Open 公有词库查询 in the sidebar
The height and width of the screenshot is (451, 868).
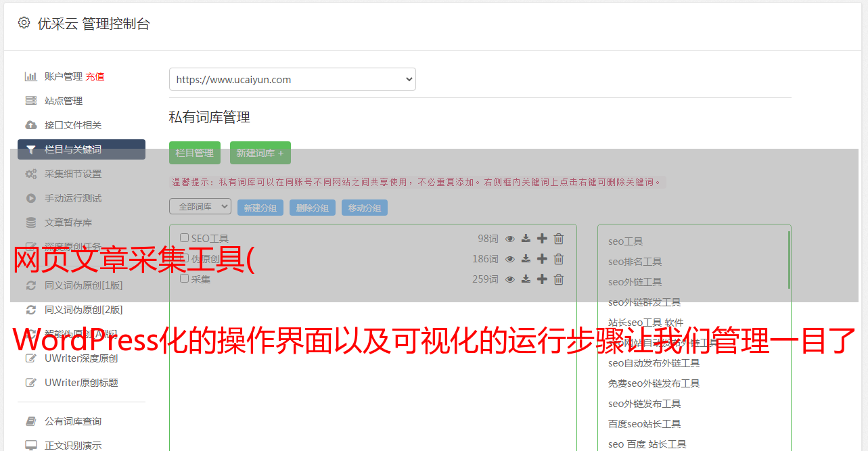73,421
